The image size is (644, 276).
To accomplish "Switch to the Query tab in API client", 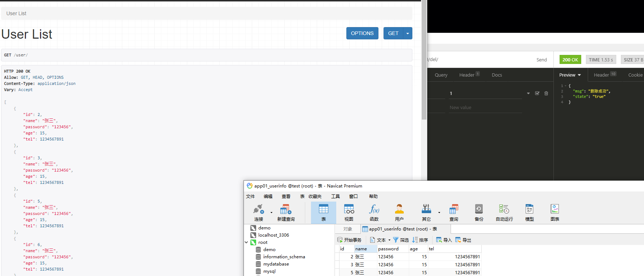I will 441,75.
